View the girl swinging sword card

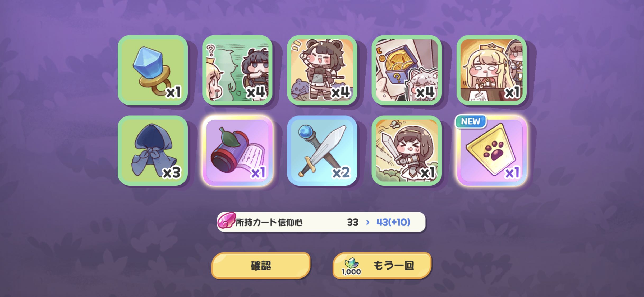tap(407, 150)
